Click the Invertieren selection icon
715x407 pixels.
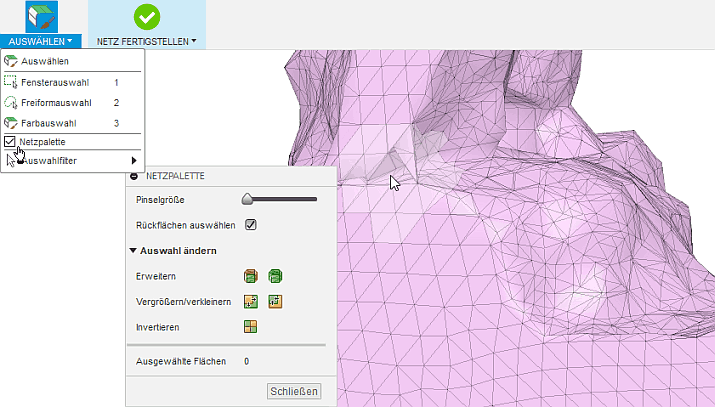pos(251,327)
